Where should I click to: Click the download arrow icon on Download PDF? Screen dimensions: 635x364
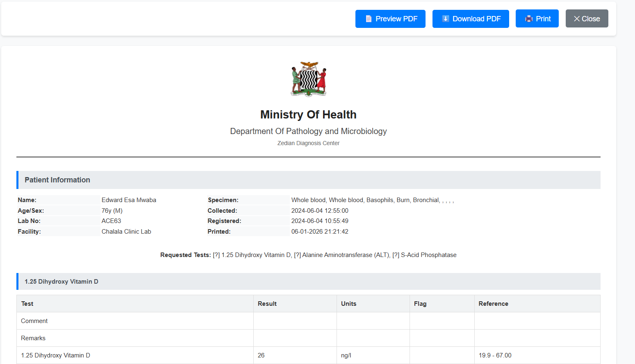point(445,18)
